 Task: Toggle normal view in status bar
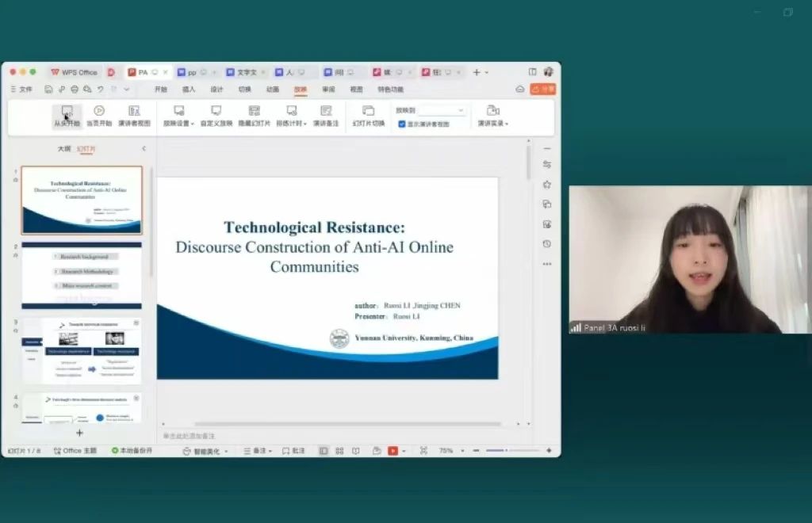click(324, 451)
